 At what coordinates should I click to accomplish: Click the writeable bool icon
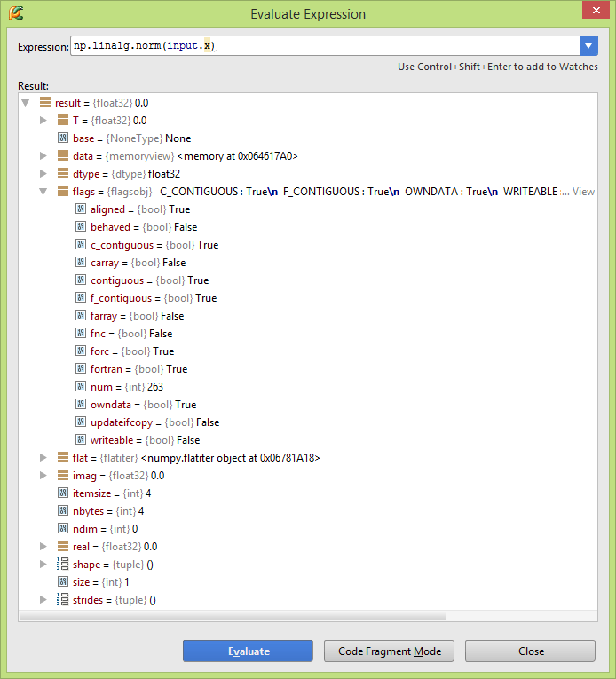tap(81, 439)
